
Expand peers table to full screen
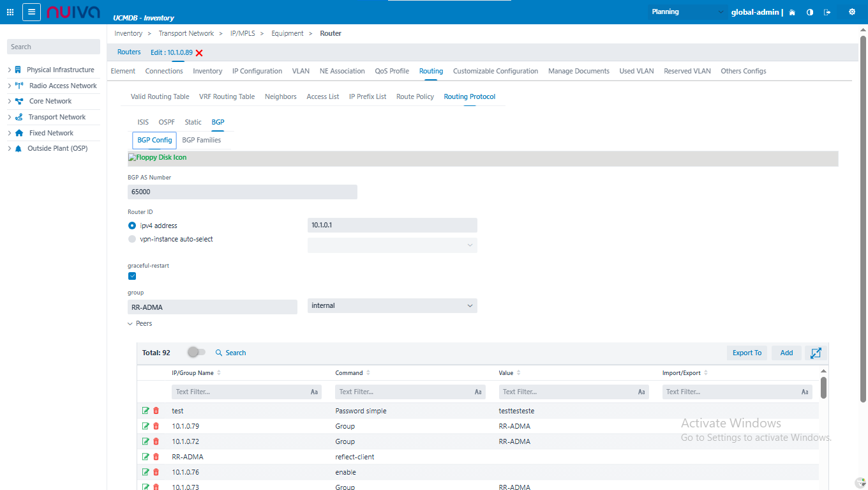tap(815, 353)
